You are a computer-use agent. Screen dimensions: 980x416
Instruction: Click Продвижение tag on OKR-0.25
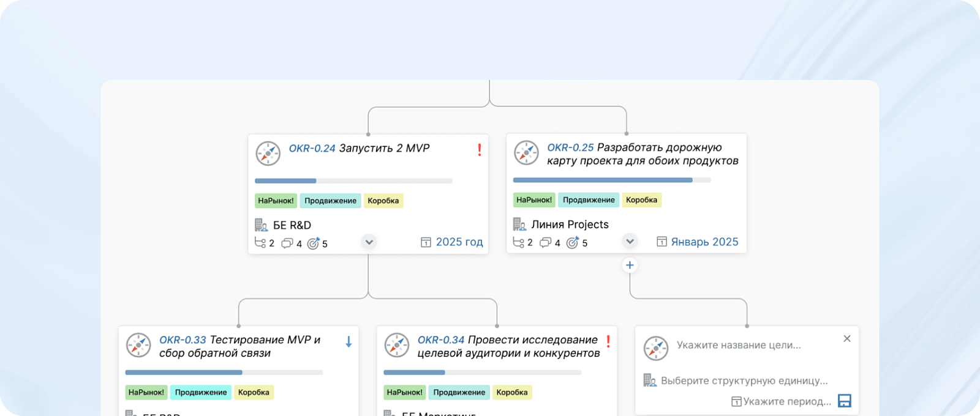click(x=589, y=200)
